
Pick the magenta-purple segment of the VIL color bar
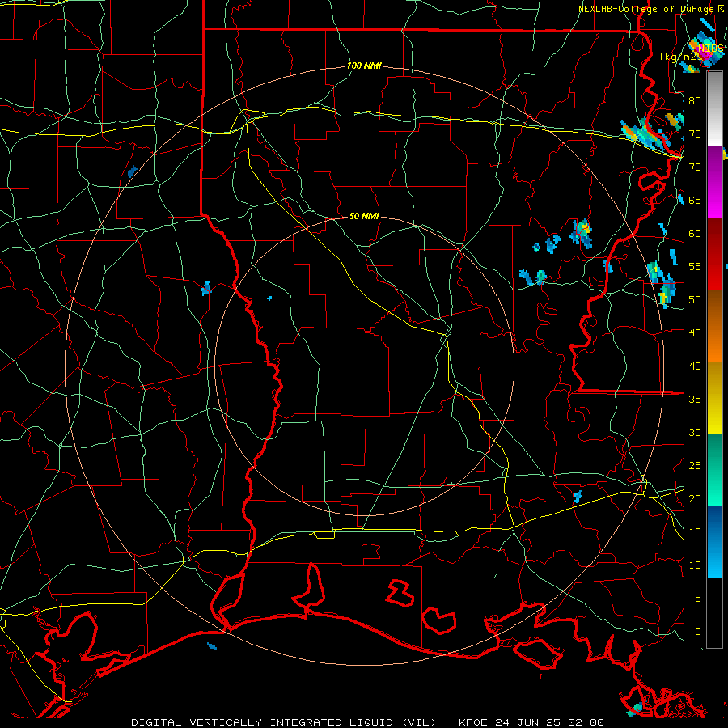point(714,182)
